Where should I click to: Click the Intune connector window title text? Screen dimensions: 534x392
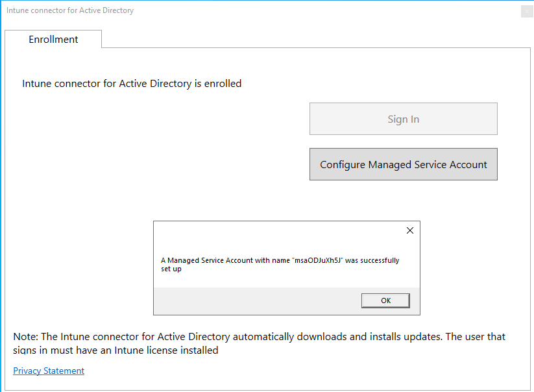[70, 10]
